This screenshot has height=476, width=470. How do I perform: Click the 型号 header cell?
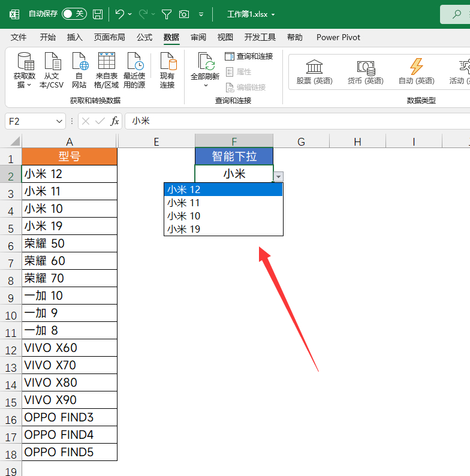coord(70,156)
